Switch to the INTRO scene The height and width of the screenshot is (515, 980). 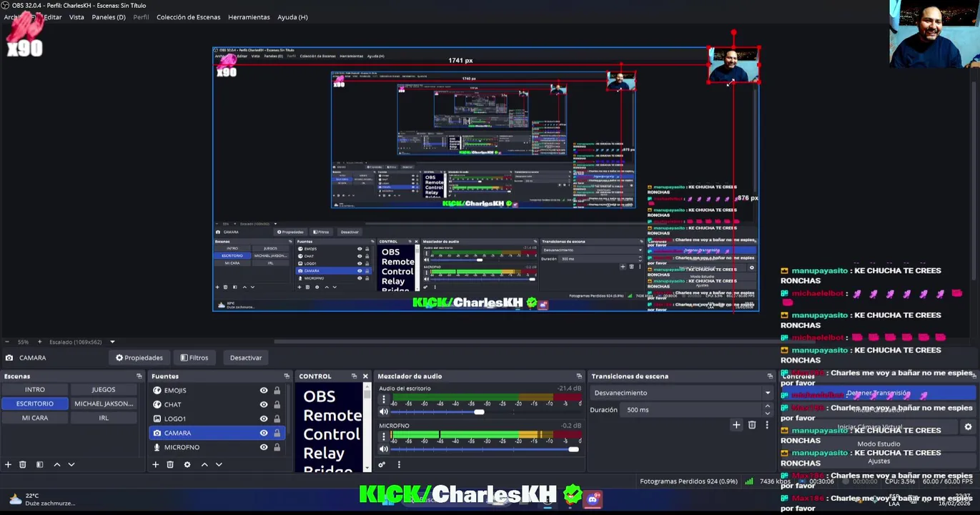click(35, 390)
